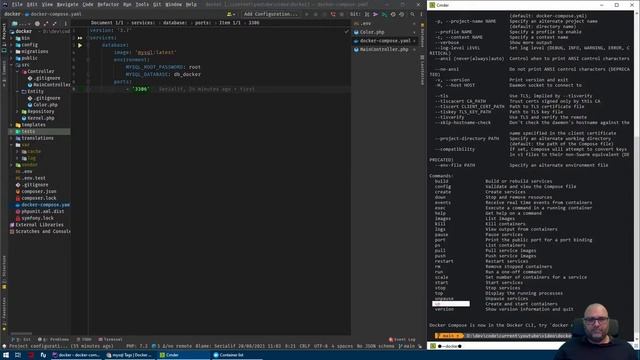Open the Run menu
Screen dimensions: 640x360
point(127,4)
